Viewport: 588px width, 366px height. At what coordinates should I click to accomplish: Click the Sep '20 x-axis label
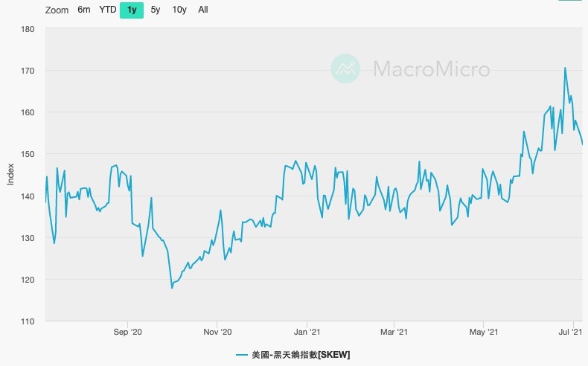pos(127,333)
